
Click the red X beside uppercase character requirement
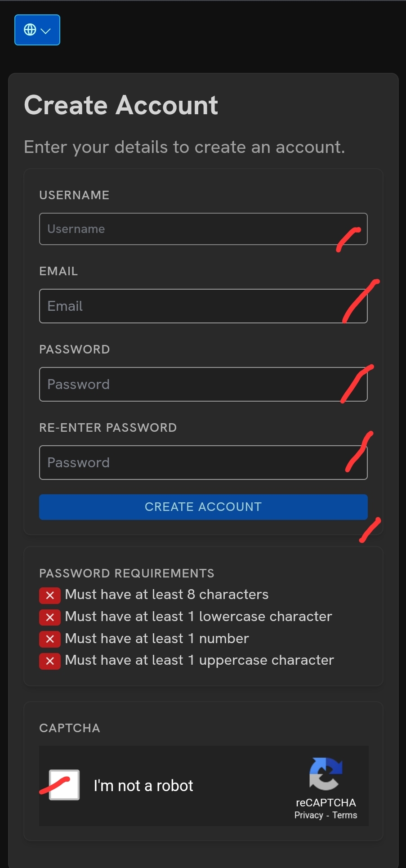point(50,661)
